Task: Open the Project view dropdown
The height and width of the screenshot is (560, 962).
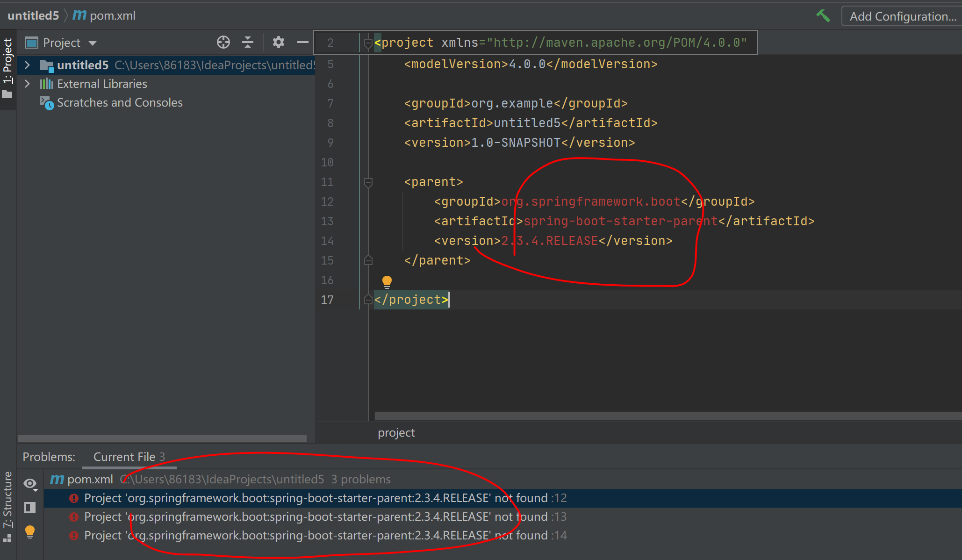Action: [93, 43]
